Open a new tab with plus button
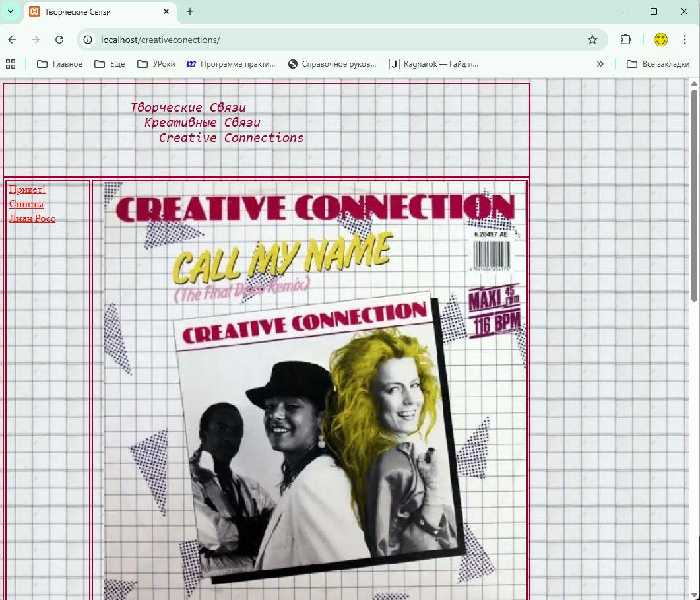Image resolution: width=700 pixels, height=600 pixels. [190, 11]
